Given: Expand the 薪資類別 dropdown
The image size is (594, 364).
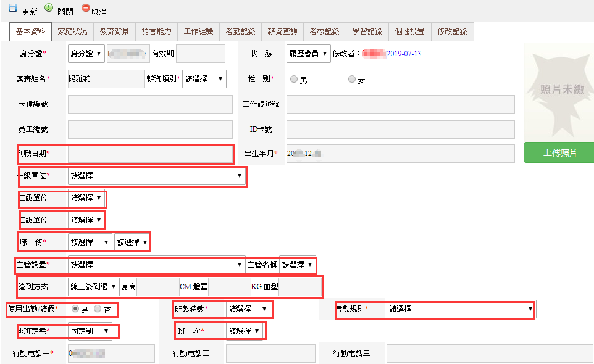Looking at the screenshot, I should [x=204, y=79].
